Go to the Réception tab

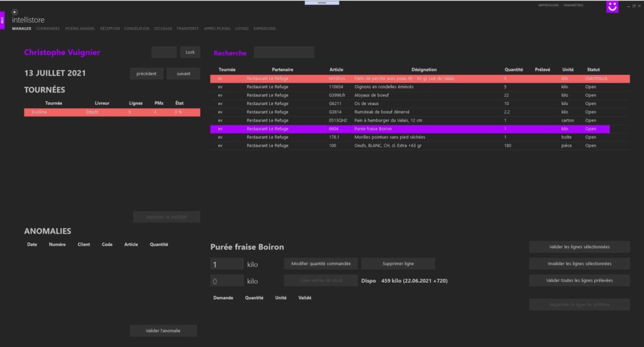[109, 28]
